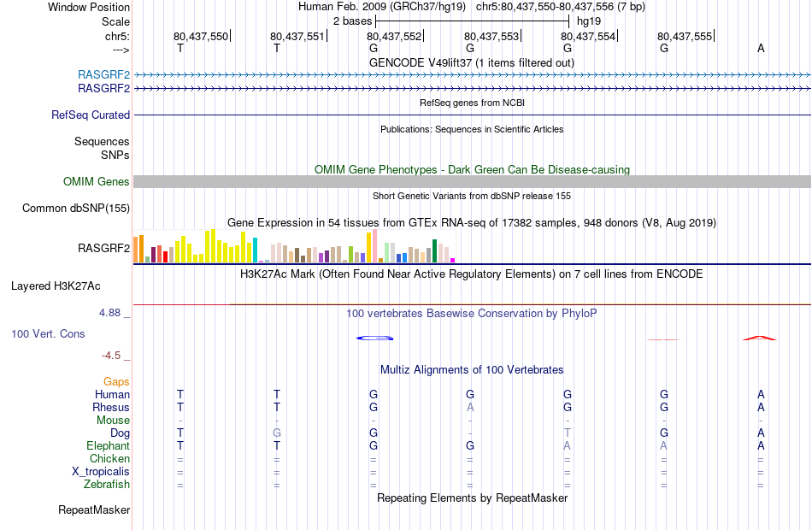This screenshot has height=530, width=812.
Task: Click the RASGRF2 GTEx track label
Action: coord(103,248)
